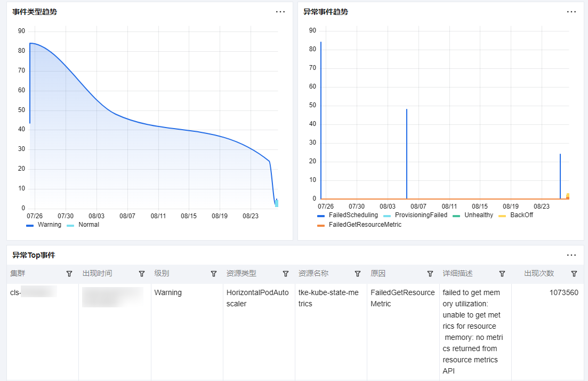The width and height of the screenshot is (588, 381).
Task: Toggle Normal series in legend
Action: (x=83, y=225)
